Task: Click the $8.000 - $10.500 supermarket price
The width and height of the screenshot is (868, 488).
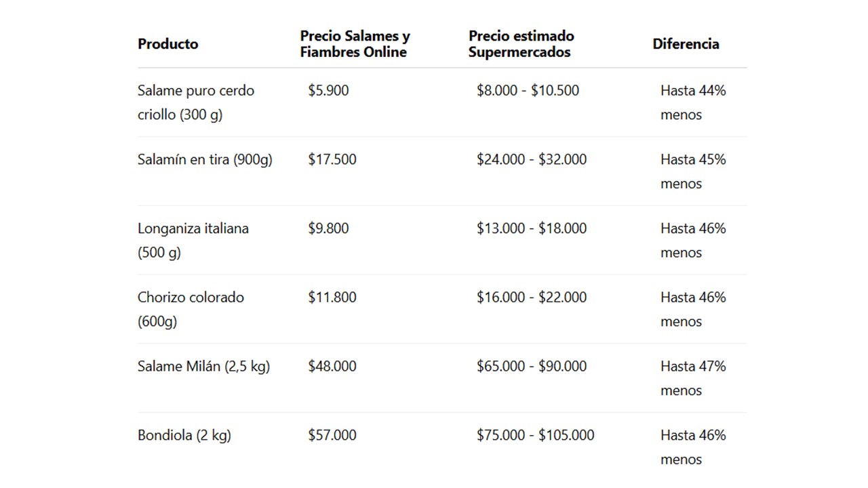Action: click(x=528, y=90)
